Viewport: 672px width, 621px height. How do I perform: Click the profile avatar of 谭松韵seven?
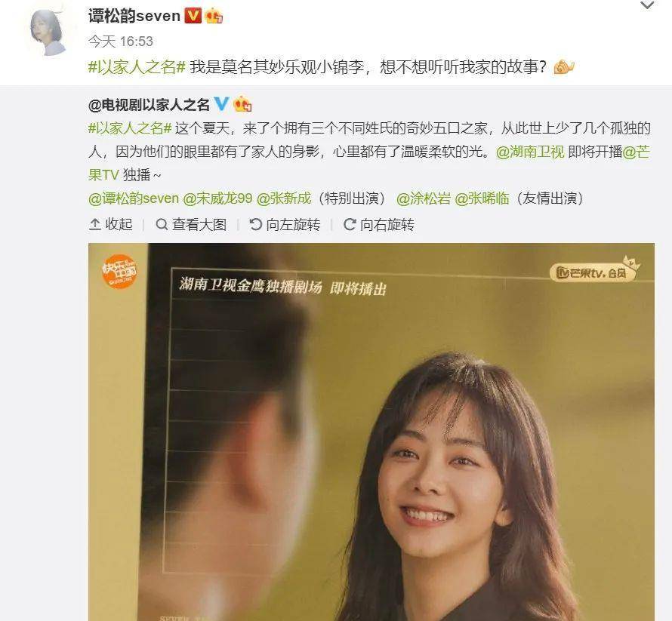coord(48,32)
